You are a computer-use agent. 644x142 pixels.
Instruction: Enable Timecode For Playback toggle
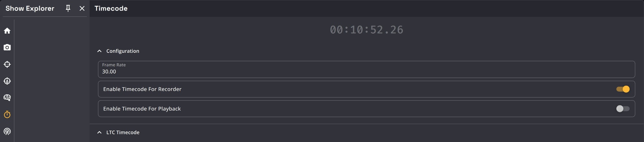(623, 109)
